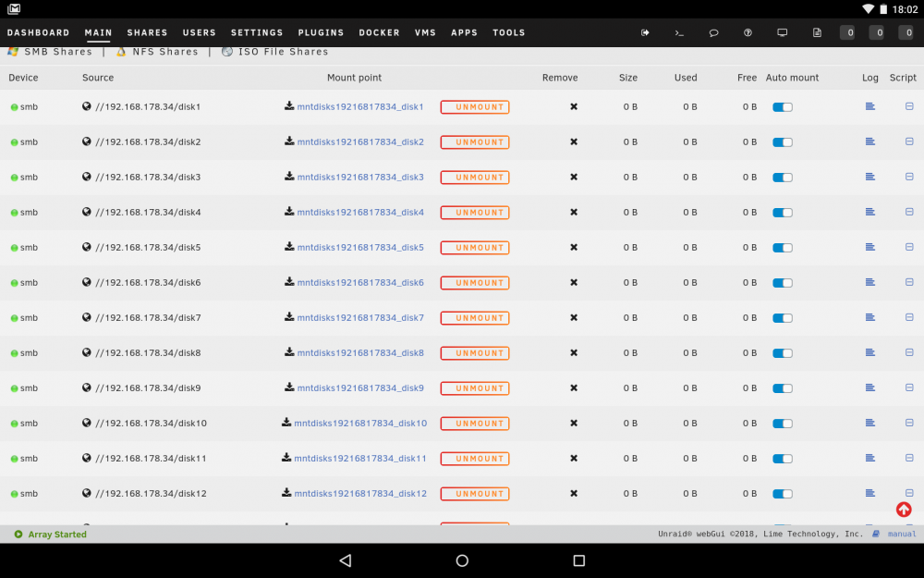Open the terminal icon in header
924x578 pixels.
click(679, 32)
